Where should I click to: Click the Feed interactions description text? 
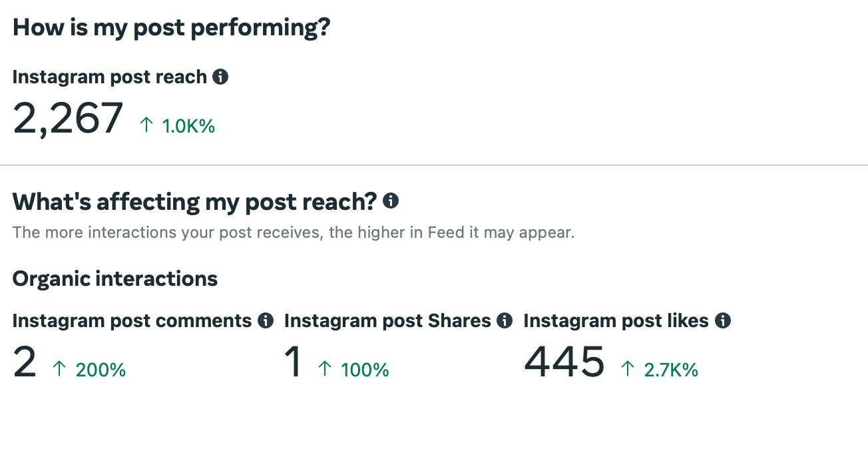point(293,232)
